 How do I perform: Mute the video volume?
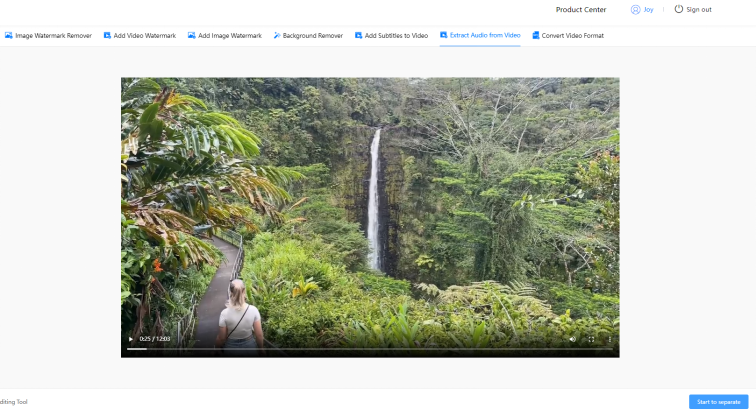click(x=572, y=339)
